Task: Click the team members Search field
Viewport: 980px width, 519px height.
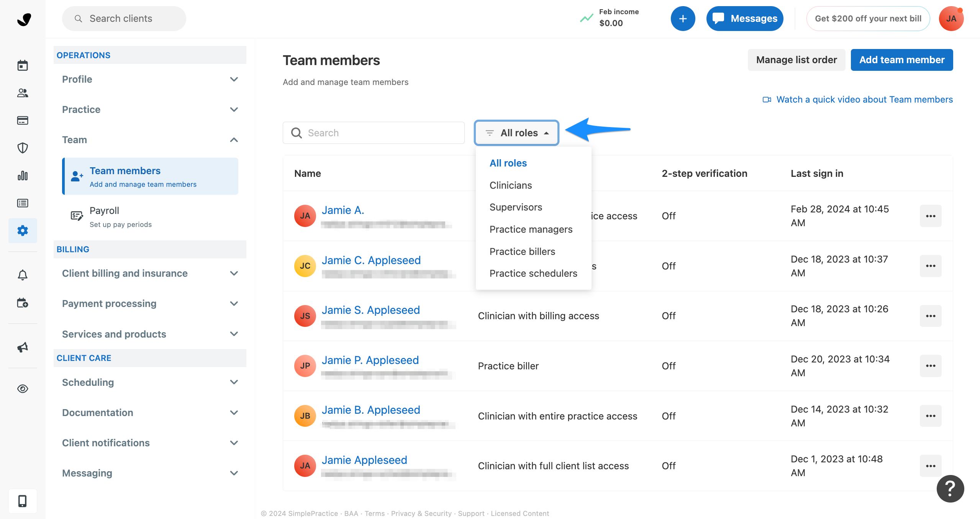Action: [x=374, y=133]
